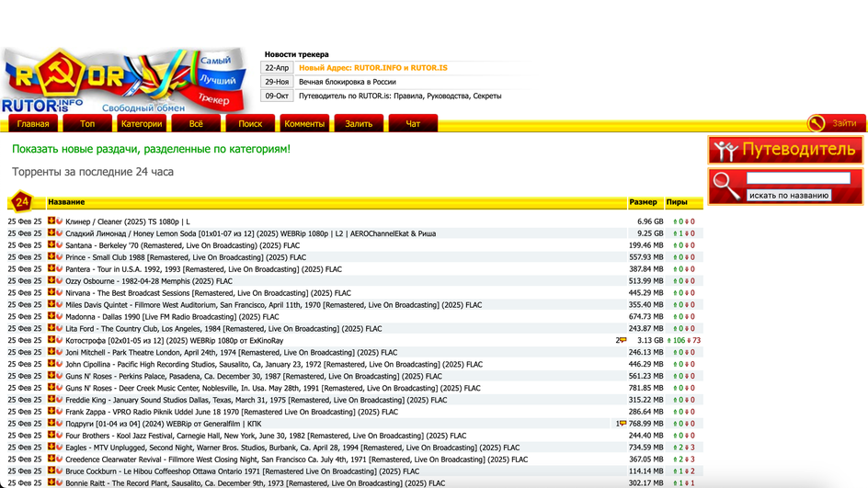This screenshot has width=868, height=488.
Task: Open the Комменты tab
Action: tap(304, 123)
